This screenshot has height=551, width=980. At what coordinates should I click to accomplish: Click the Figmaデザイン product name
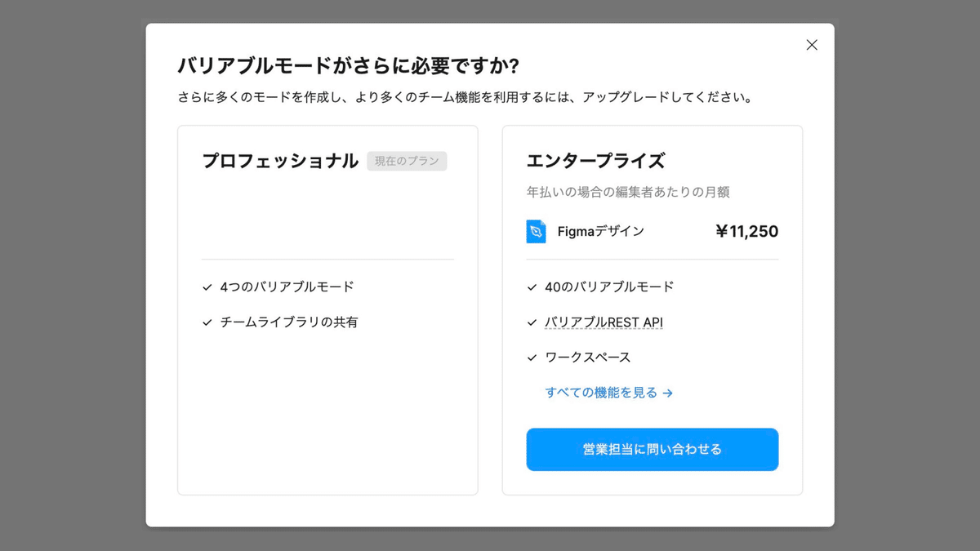(601, 231)
